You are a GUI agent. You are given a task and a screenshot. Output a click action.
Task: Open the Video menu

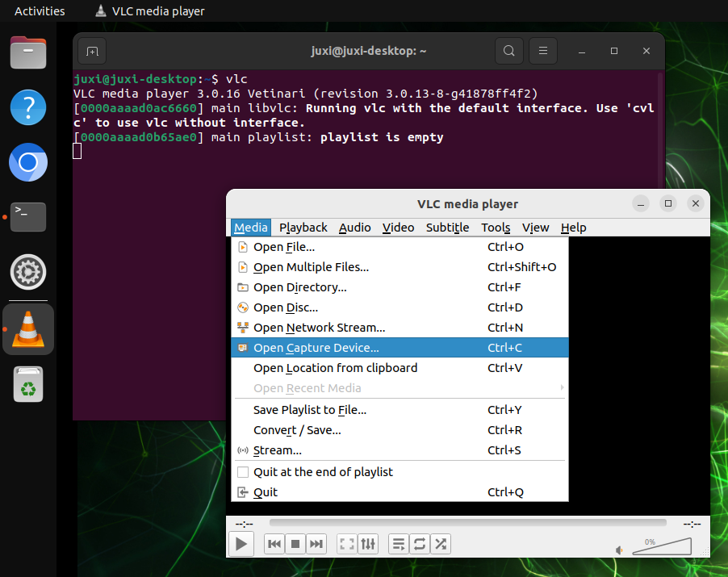399,228
